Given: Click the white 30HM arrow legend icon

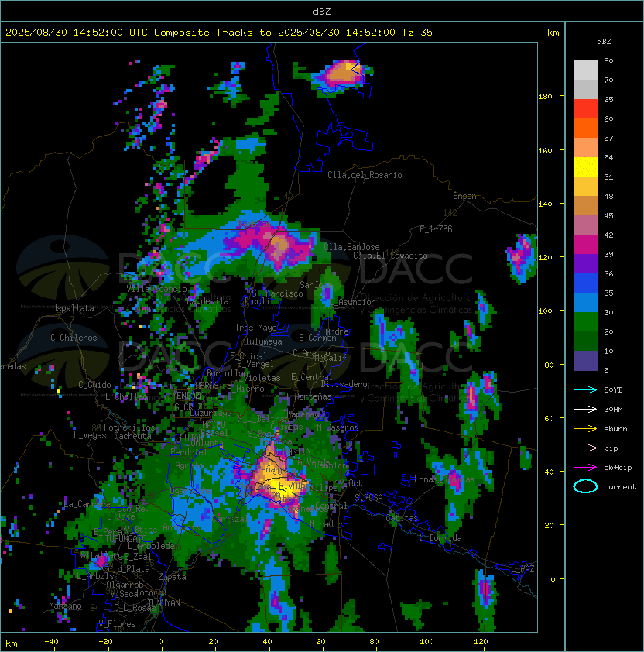Looking at the screenshot, I should click(x=585, y=410).
